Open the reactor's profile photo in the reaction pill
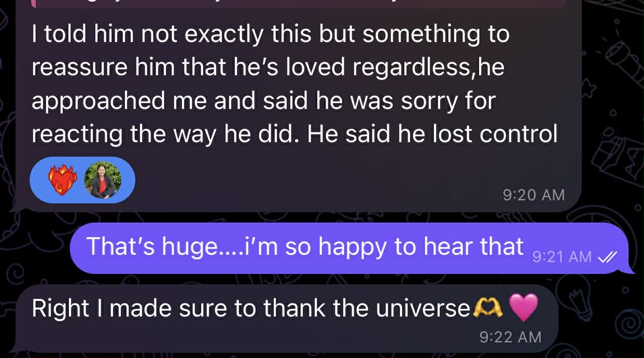644x358 pixels. (x=102, y=180)
